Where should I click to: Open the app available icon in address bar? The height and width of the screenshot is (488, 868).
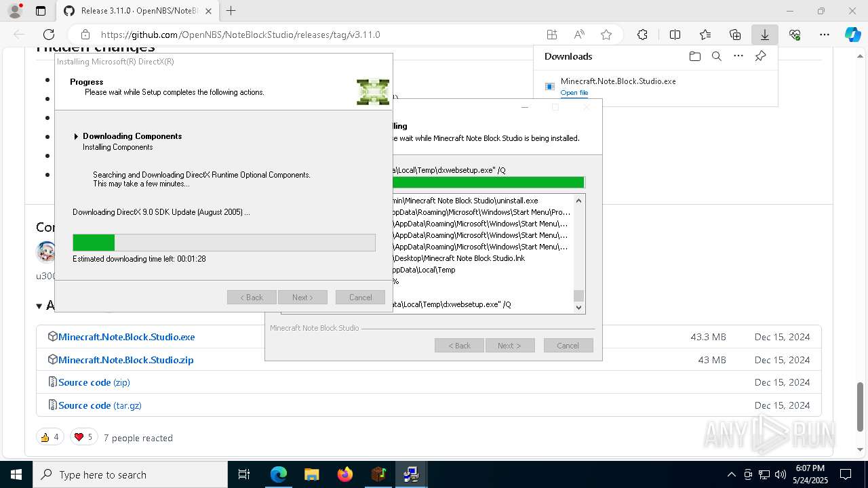pyautogui.click(x=552, y=35)
